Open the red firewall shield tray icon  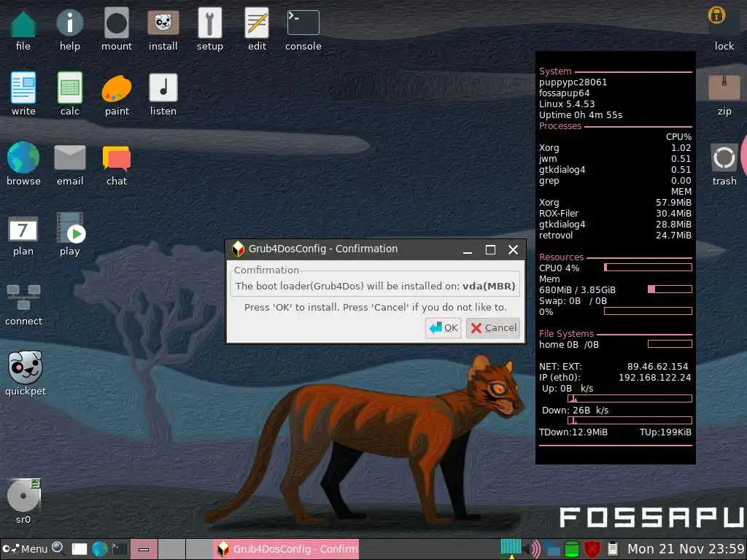point(592,549)
